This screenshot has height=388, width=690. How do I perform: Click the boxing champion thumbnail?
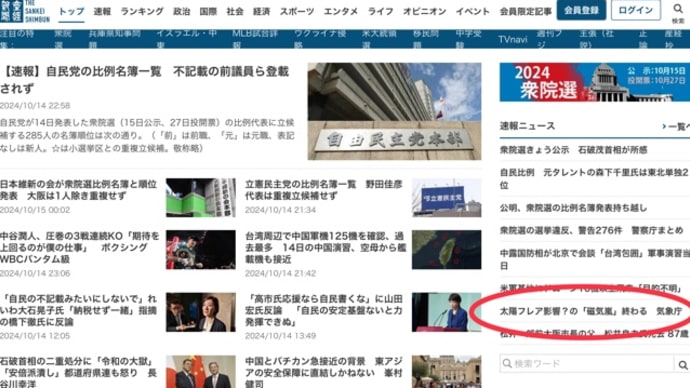201,249
